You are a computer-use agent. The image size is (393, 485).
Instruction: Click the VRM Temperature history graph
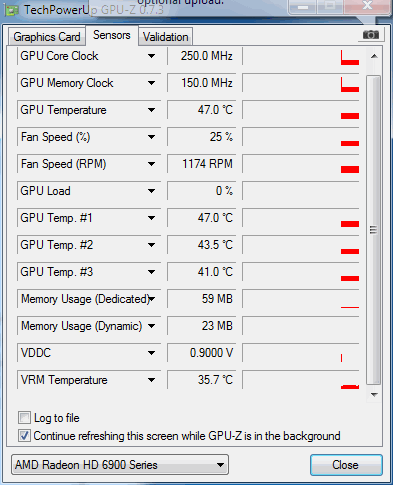pos(301,380)
